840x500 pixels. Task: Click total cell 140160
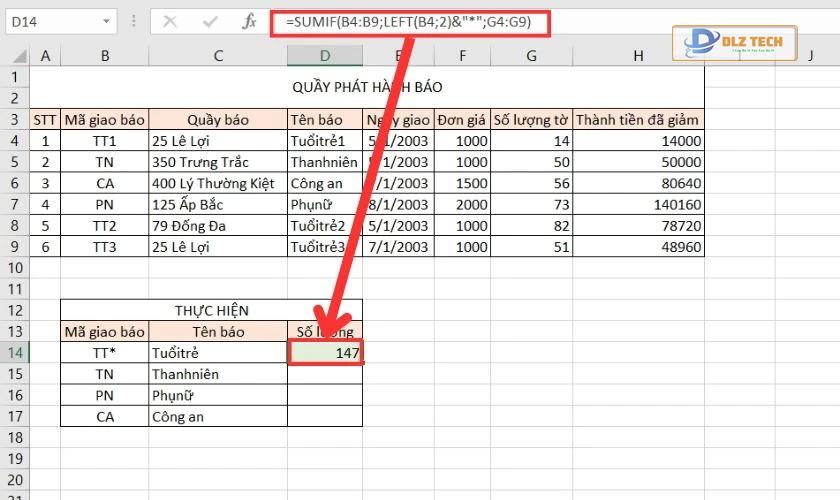[638, 205]
